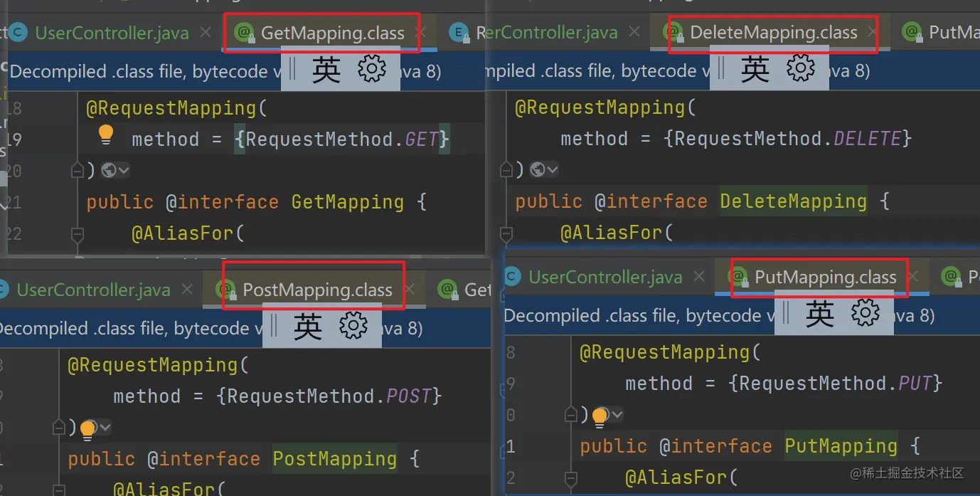Screen dimensions: 980x496
Task: Click @AliasFor( in GetMapping editor
Action: click(x=188, y=233)
